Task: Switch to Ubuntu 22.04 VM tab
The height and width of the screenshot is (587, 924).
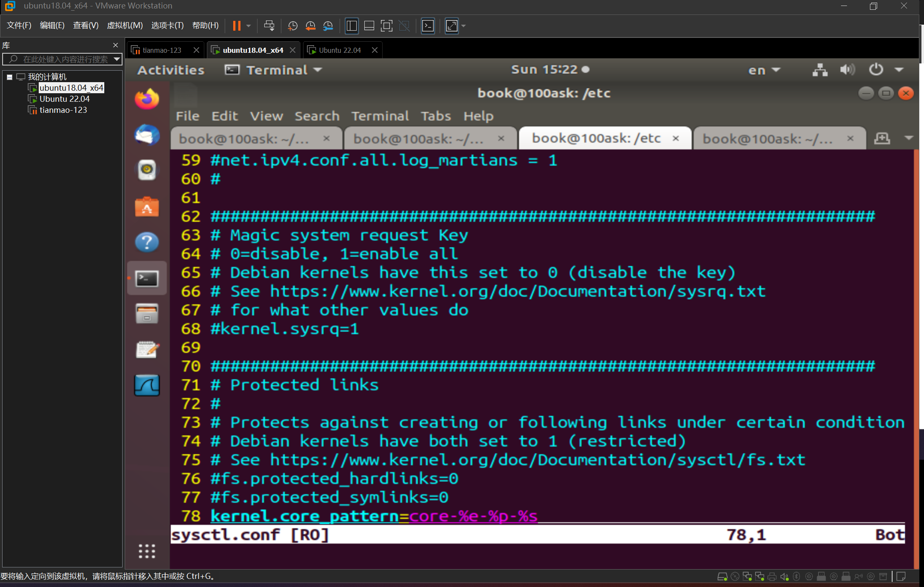Action: pos(339,50)
